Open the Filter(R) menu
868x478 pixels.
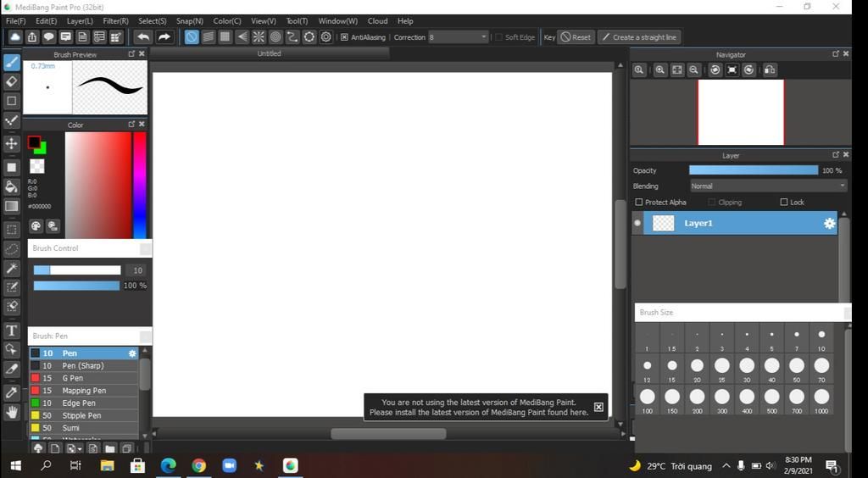coord(115,21)
